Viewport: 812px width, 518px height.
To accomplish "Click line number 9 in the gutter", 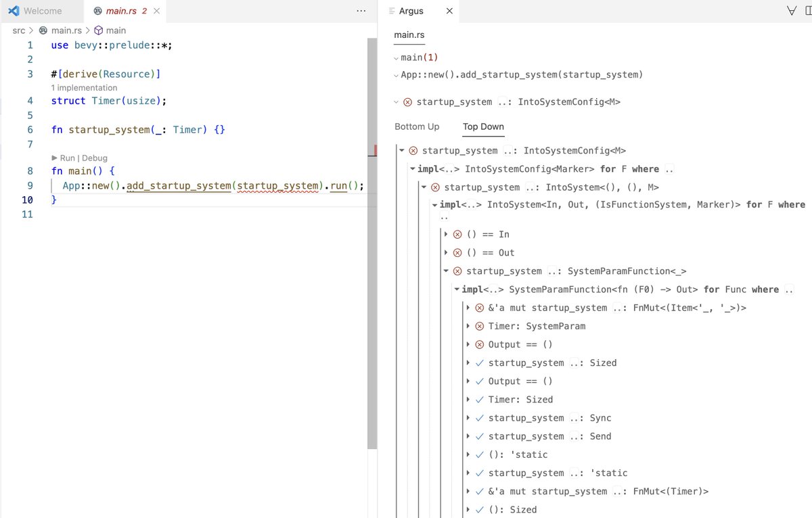I will 30,185.
